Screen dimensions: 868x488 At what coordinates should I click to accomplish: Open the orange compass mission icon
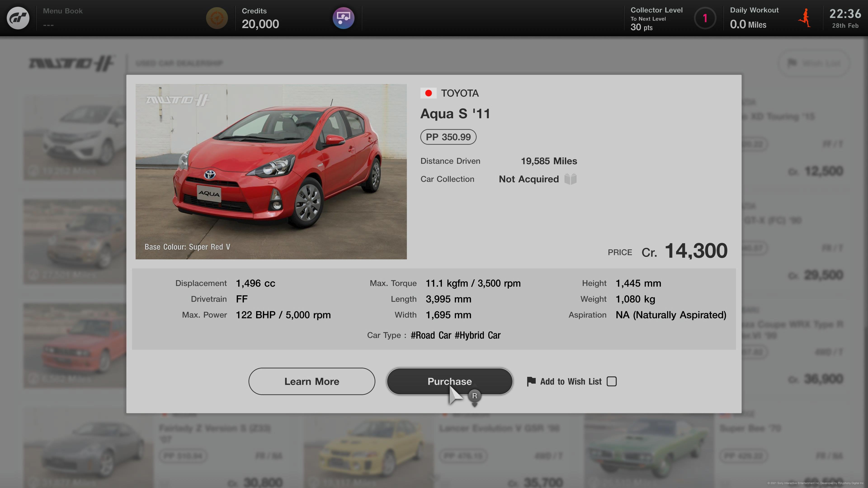[x=217, y=18]
